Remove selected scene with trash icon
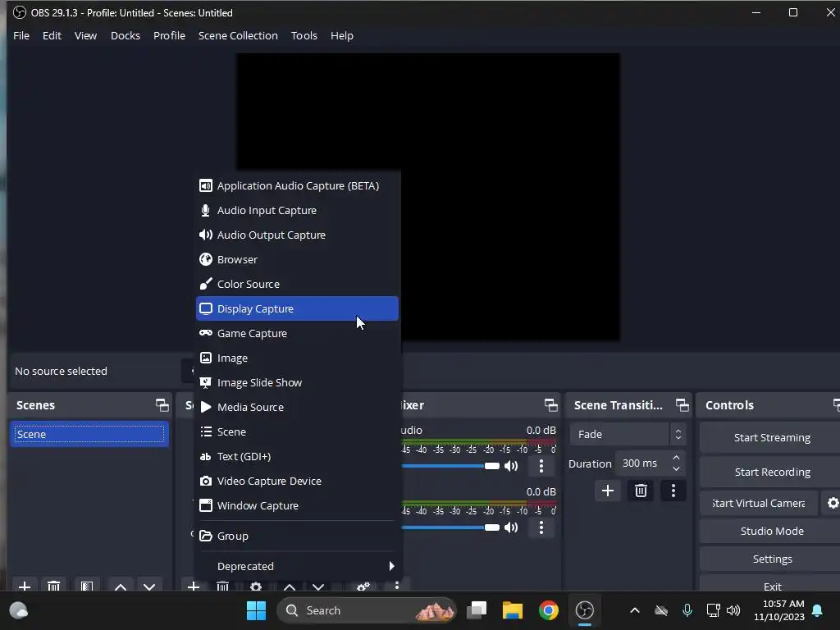This screenshot has height=630, width=840. tap(53, 585)
